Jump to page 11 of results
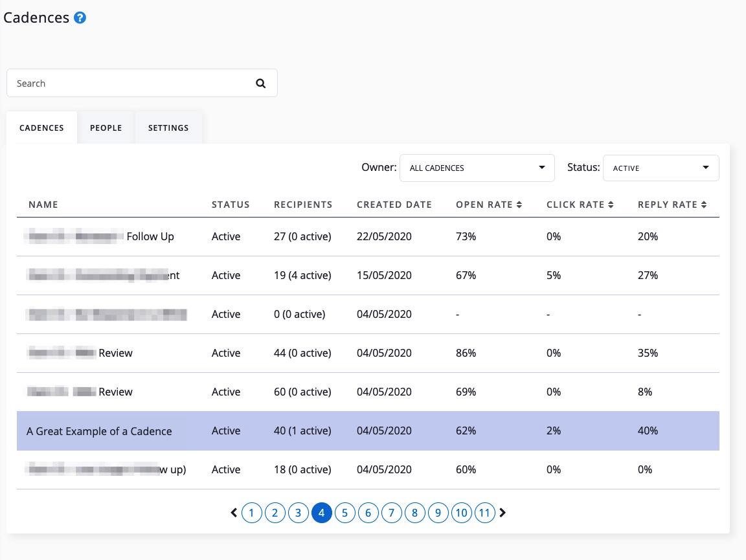Image resolution: width=746 pixels, height=560 pixels. click(x=485, y=513)
